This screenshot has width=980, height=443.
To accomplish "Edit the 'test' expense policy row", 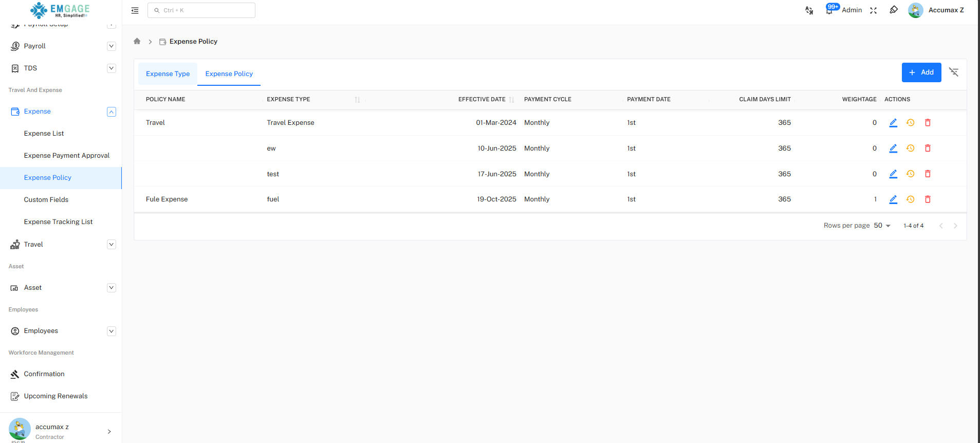I will coord(893,174).
